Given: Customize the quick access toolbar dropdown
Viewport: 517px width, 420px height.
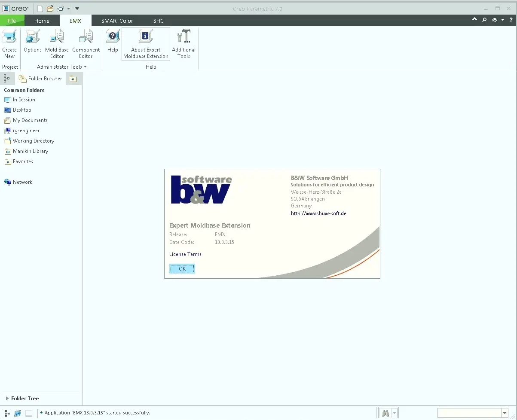Looking at the screenshot, I should coord(77,9).
